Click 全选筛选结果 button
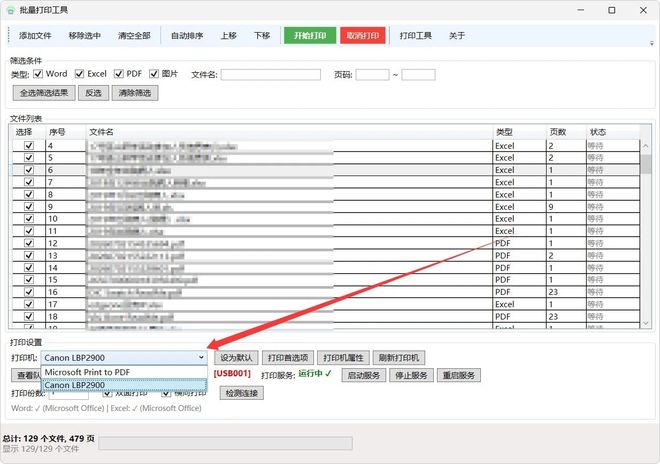This screenshot has height=464, width=660. 44,93
